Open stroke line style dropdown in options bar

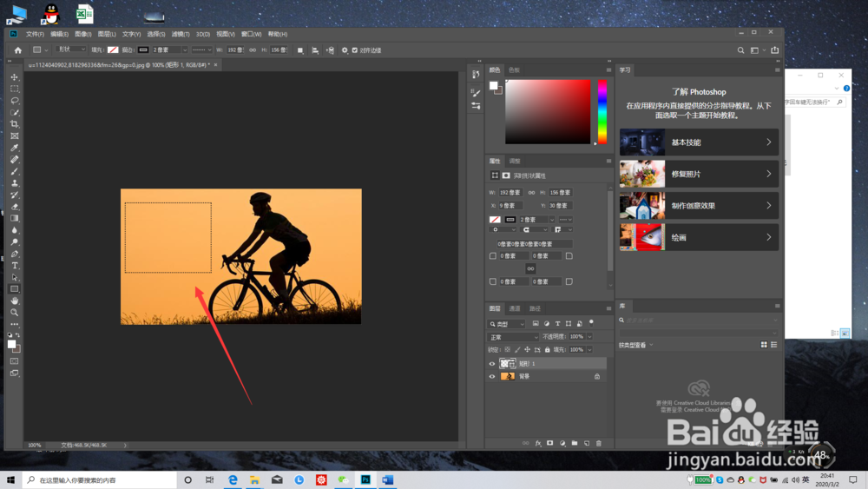coord(201,50)
